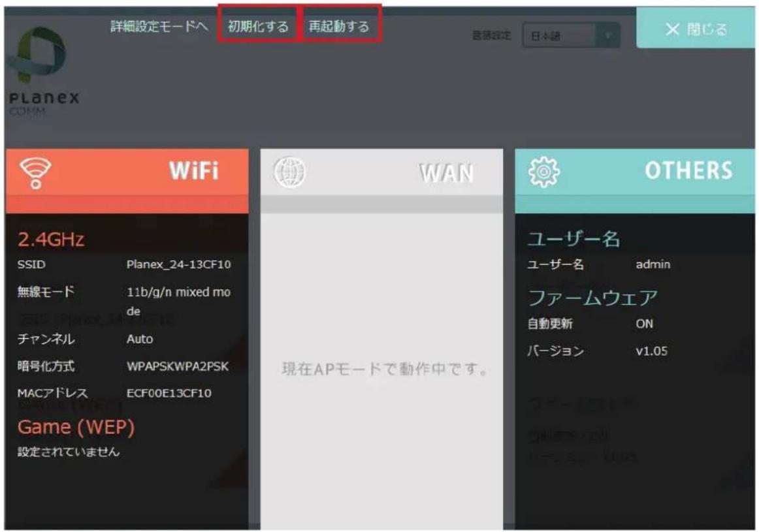Viewport: 759px width, 532px height.
Task: Select the ファームウェア heading
Action: (x=592, y=298)
